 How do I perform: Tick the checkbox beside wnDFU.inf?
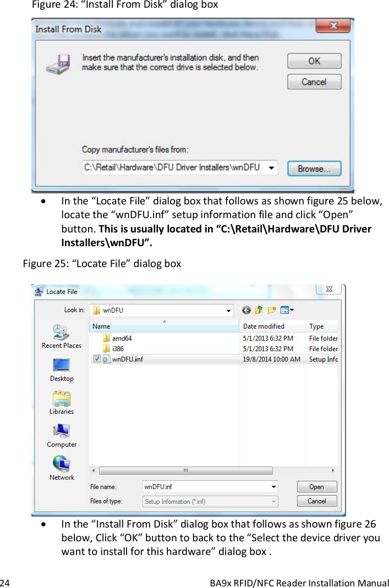point(97,359)
